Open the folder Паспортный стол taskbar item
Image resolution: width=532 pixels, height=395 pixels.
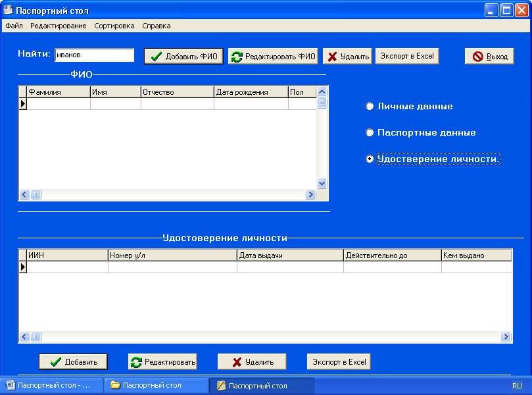pos(156,386)
